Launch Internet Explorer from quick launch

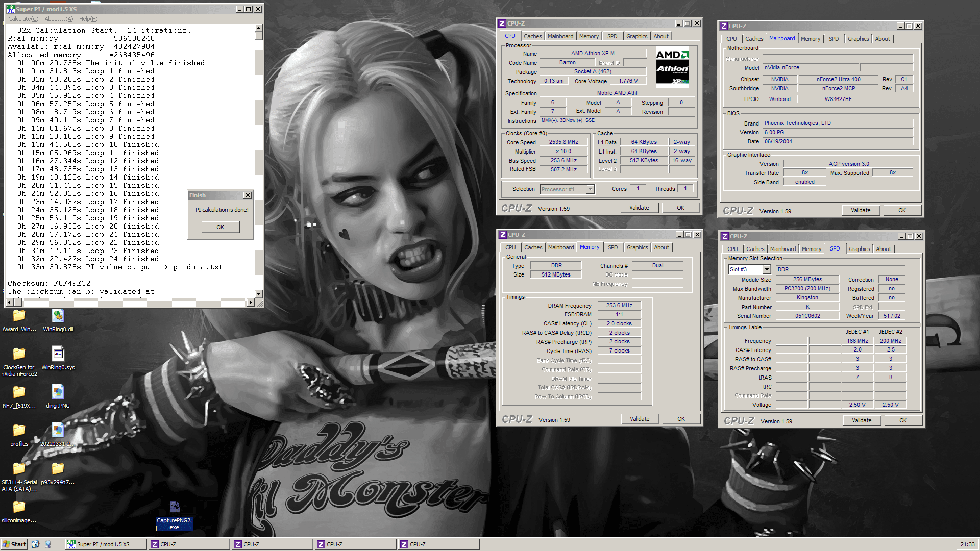pos(35,544)
